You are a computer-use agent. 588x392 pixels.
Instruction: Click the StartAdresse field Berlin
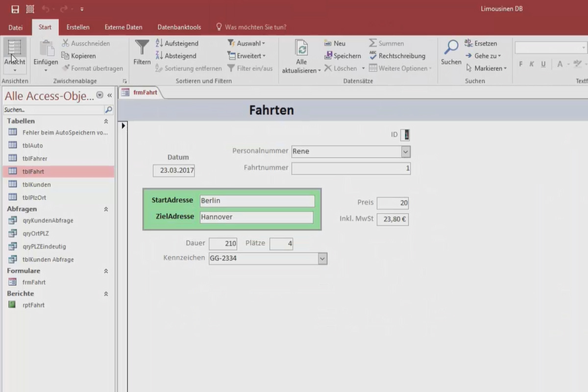[x=257, y=201]
